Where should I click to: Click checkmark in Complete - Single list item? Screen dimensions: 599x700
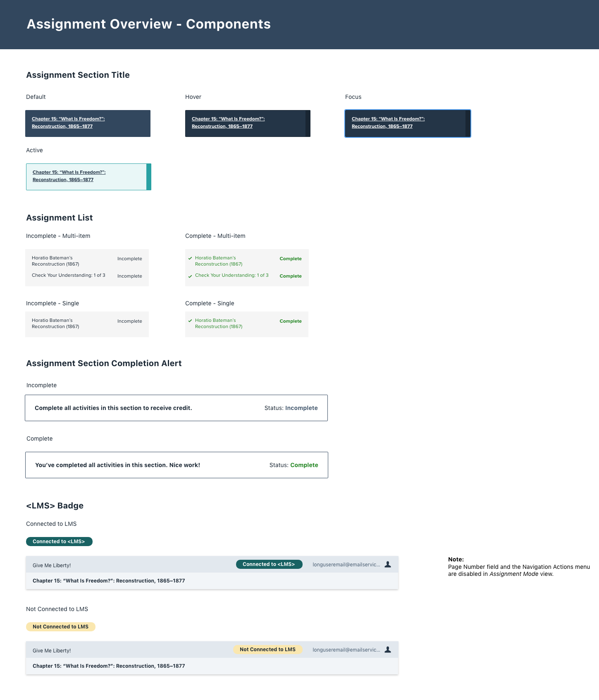click(x=190, y=321)
